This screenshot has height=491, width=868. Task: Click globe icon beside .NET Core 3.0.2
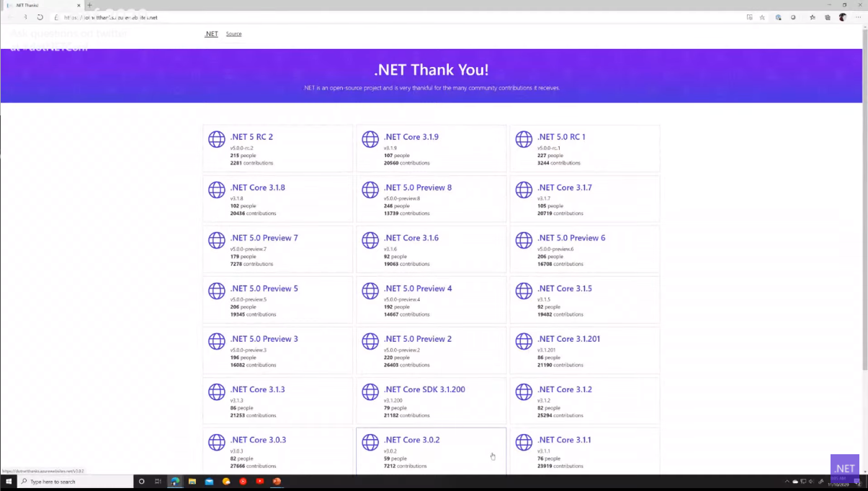(x=370, y=442)
